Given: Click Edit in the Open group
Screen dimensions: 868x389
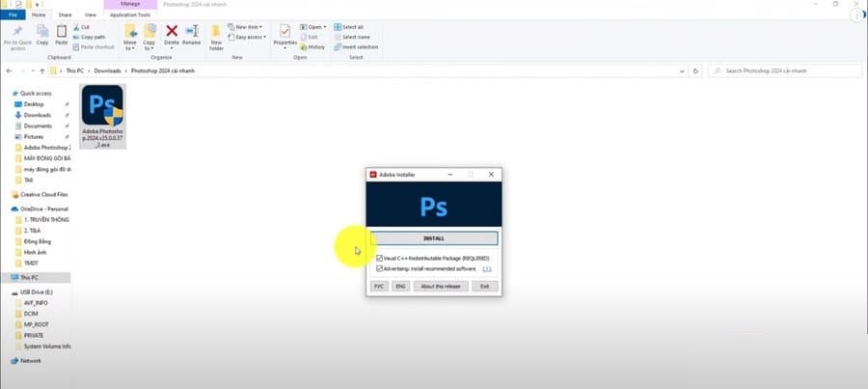Looking at the screenshot, I should tap(309, 37).
